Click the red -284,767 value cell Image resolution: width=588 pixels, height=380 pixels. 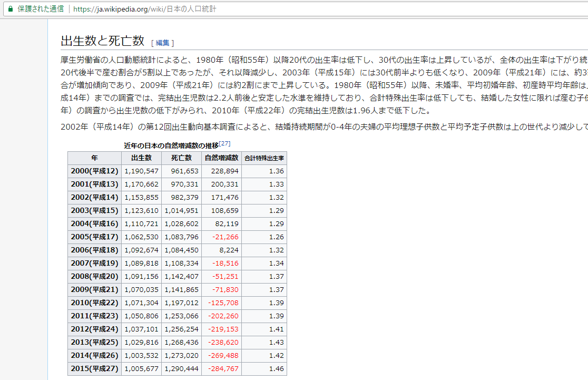223,369
